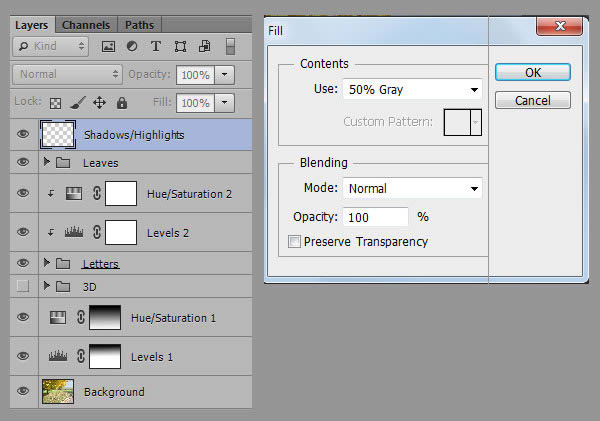Screen dimensions: 600x421
Task: Click the lock all padlock icon
Action: pos(121,103)
